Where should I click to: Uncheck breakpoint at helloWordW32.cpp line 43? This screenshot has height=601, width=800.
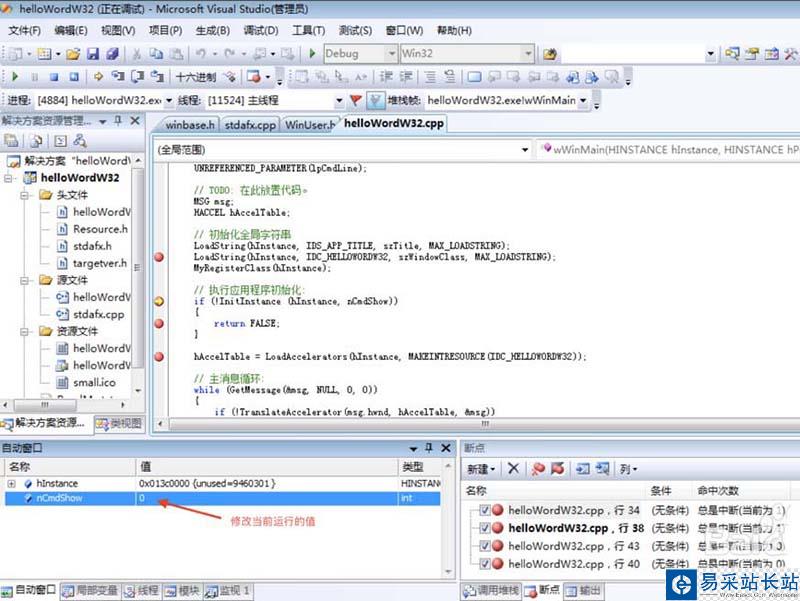point(485,546)
